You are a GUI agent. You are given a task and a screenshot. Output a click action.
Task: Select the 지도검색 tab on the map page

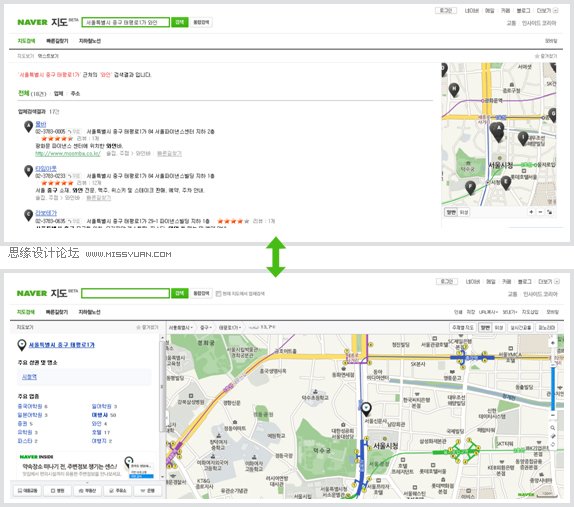point(26,312)
